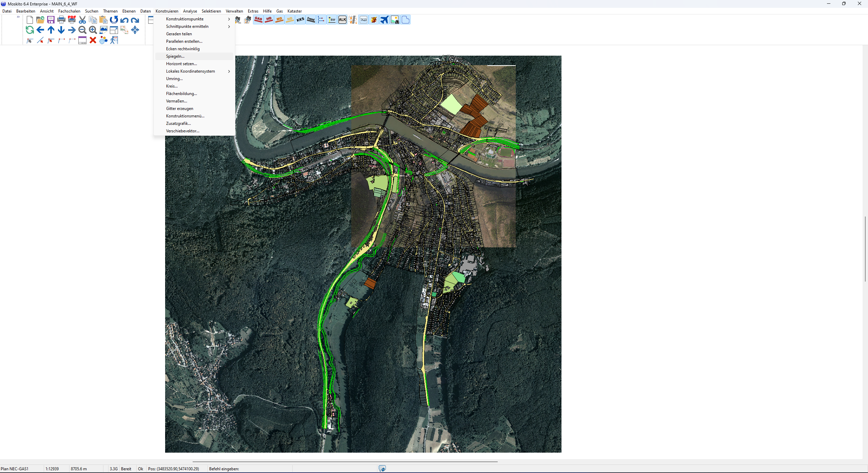Toggle the ALK cadastre layer button
The image size is (868, 473).
(342, 20)
